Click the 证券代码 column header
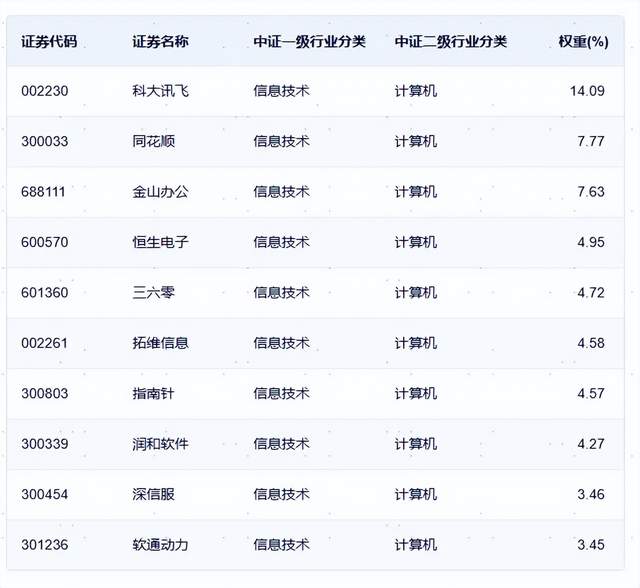Screen dimensions: 640x588 pos(49,42)
